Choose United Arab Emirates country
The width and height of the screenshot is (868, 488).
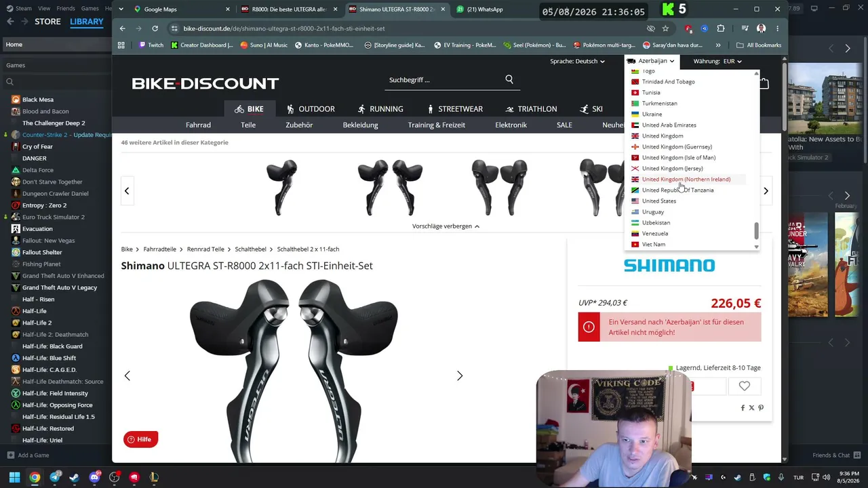[x=669, y=125]
